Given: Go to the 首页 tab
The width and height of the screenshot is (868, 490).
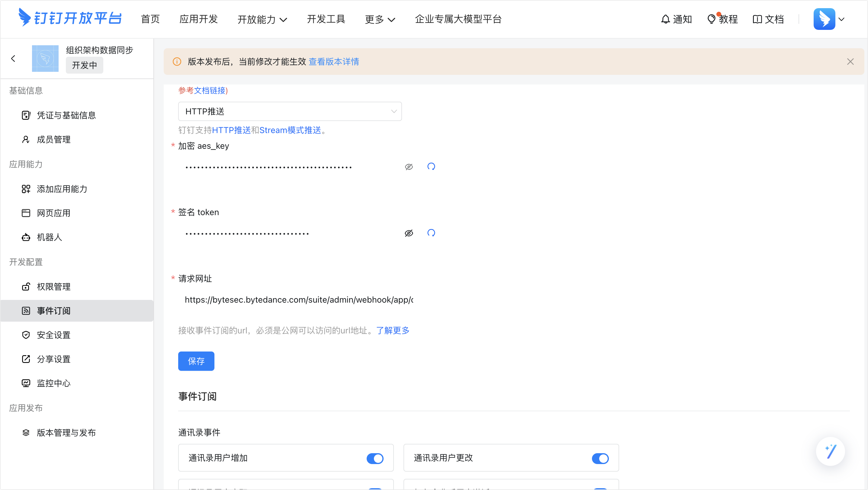Looking at the screenshot, I should point(150,19).
